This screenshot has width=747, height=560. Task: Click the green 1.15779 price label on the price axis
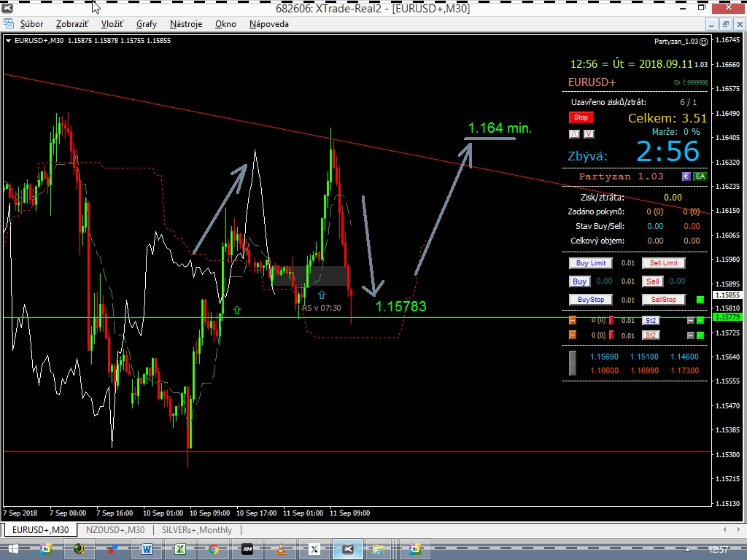pos(727,317)
